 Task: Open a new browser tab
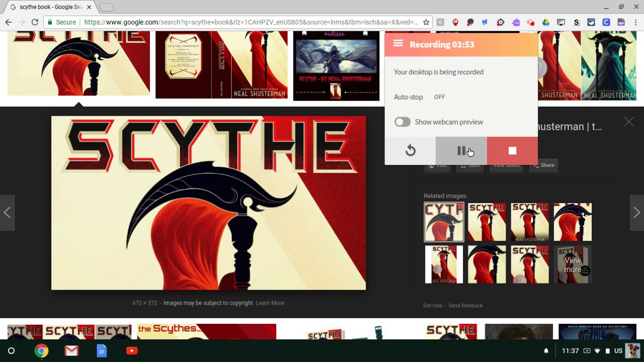click(x=106, y=7)
